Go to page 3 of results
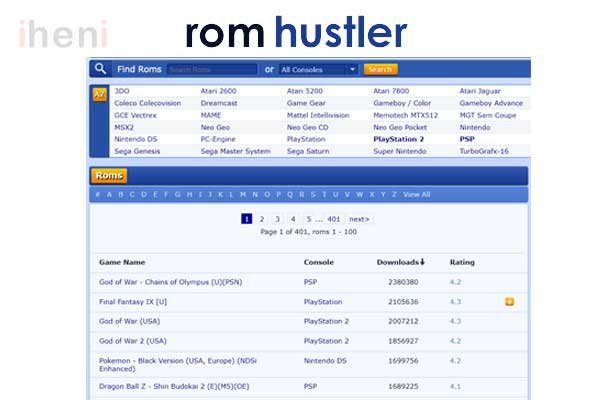 (x=277, y=219)
